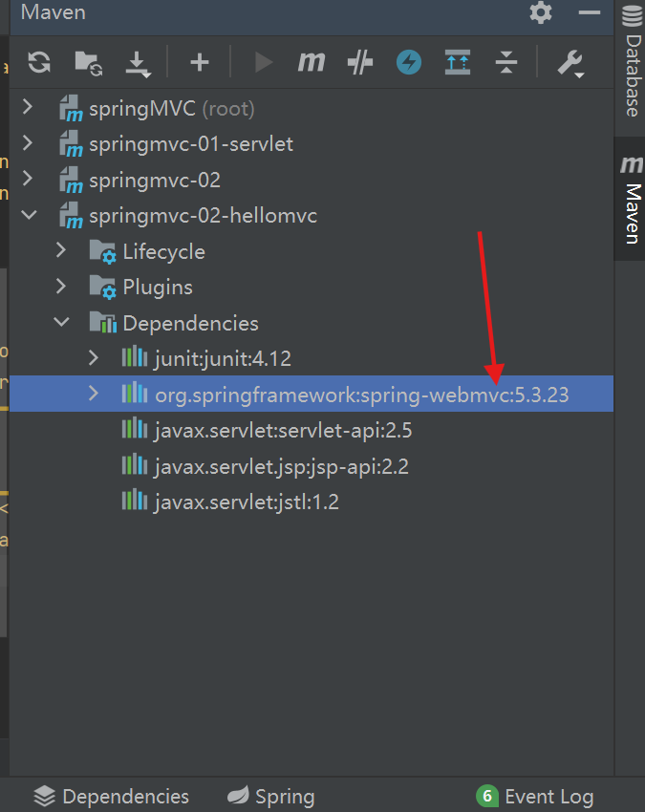Expand springMVC (root) node
This screenshot has height=812, width=645.
click(x=28, y=108)
